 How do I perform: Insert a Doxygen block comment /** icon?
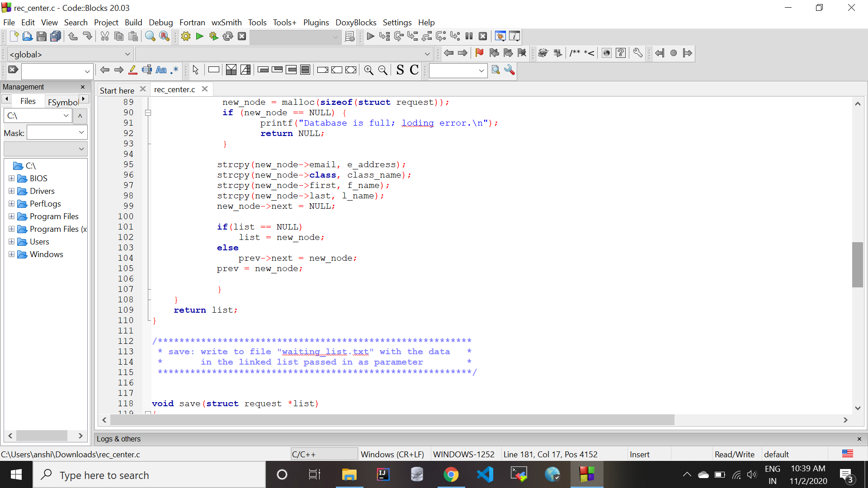[x=575, y=53]
